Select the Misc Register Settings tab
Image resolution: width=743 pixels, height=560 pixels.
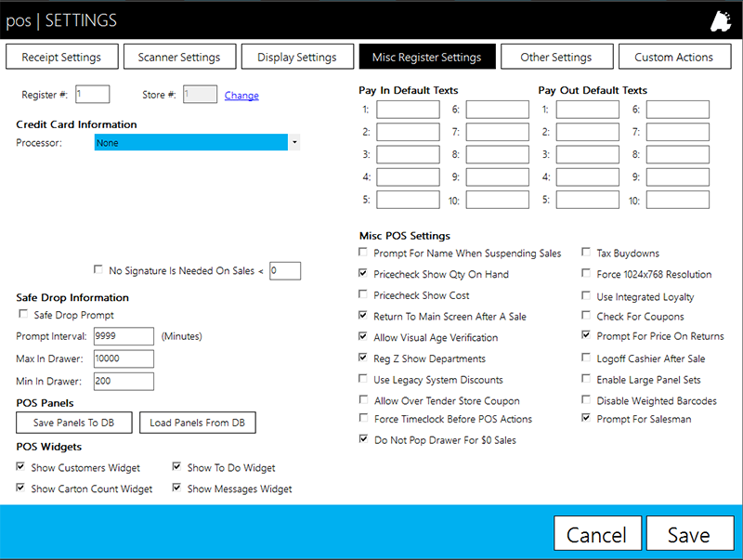[427, 57]
